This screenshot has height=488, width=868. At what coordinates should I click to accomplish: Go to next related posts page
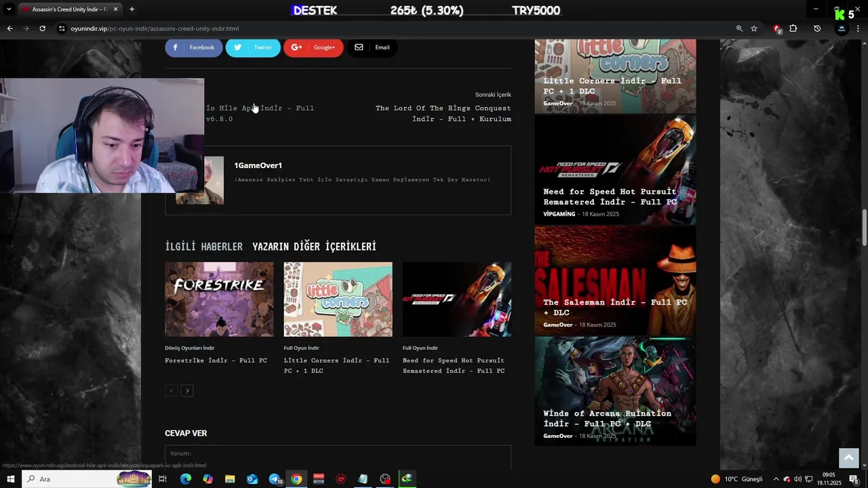click(x=187, y=390)
